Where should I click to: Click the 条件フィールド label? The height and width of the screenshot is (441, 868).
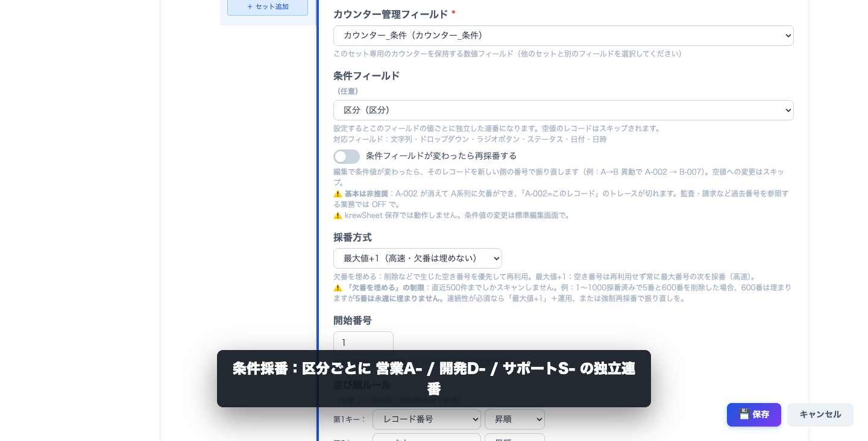point(366,76)
